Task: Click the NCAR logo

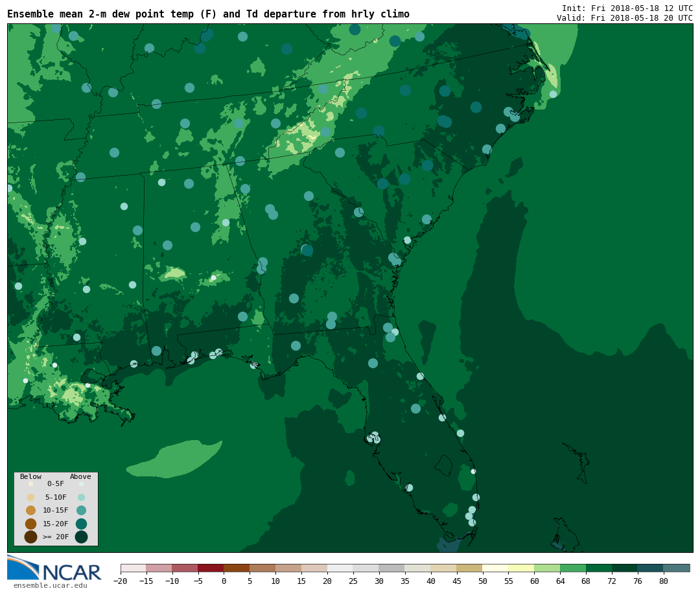Action: (x=54, y=568)
